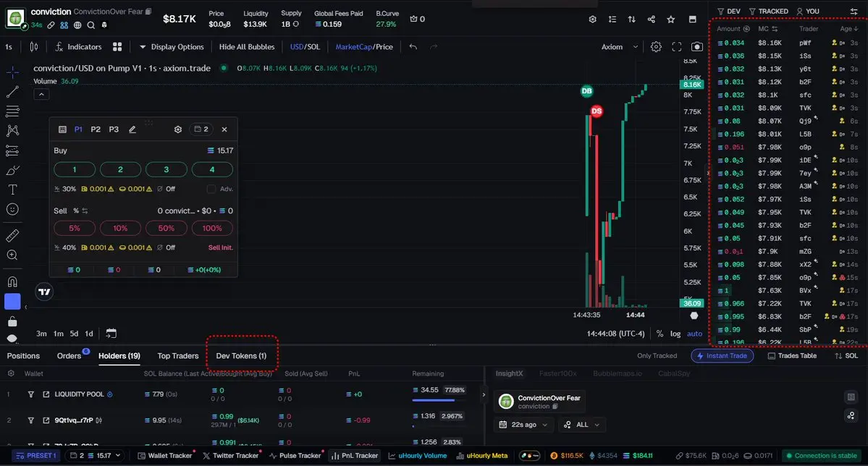Open the chart layout grid icon

117,47
